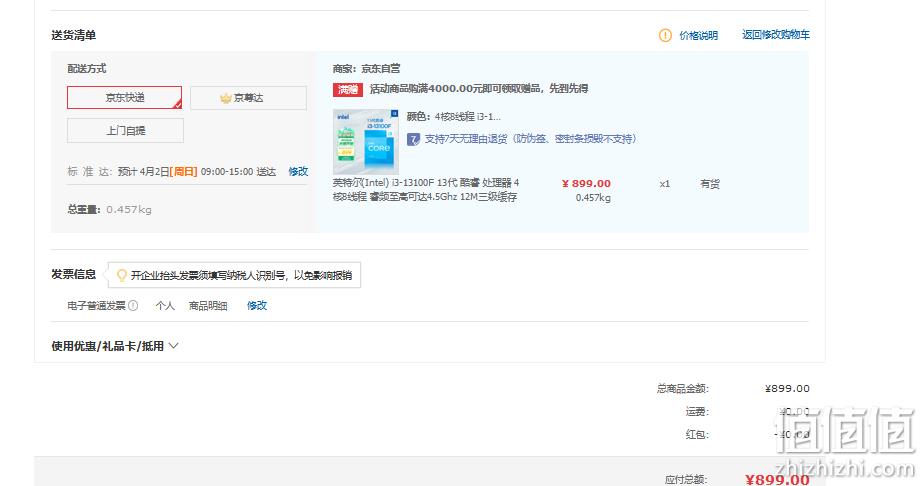Click the 7-day return shield icon
Image resolution: width=924 pixels, height=486 pixels.
click(414, 139)
